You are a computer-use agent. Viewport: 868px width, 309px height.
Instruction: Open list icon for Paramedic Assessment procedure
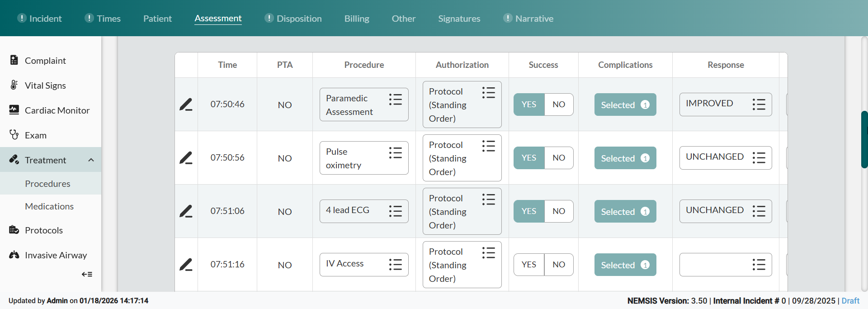(x=396, y=99)
